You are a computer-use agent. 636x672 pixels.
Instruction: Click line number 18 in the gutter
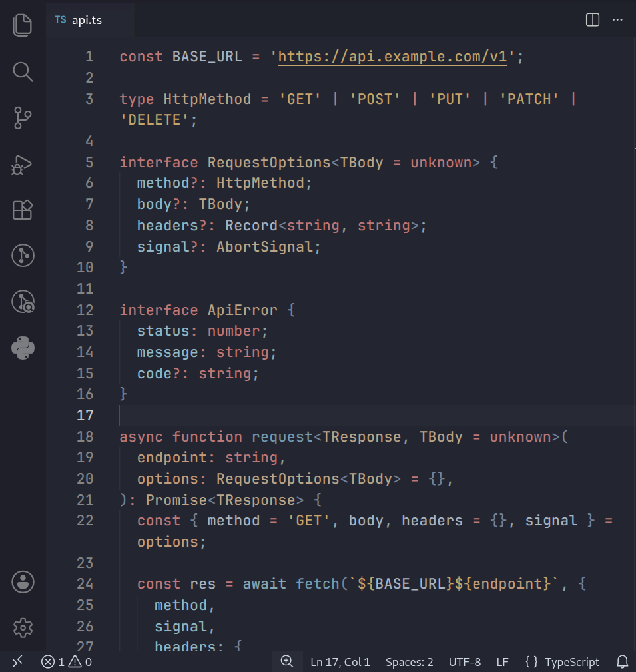pos(85,437)
